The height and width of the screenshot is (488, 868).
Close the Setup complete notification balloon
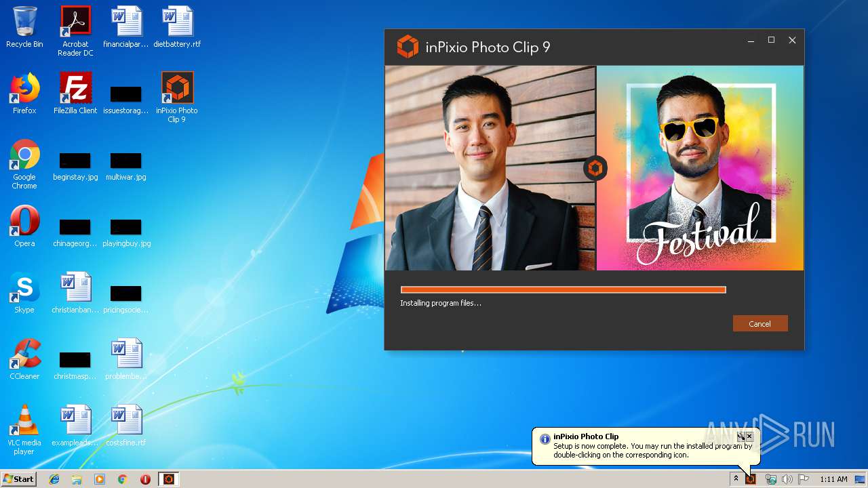pos(749,436)
